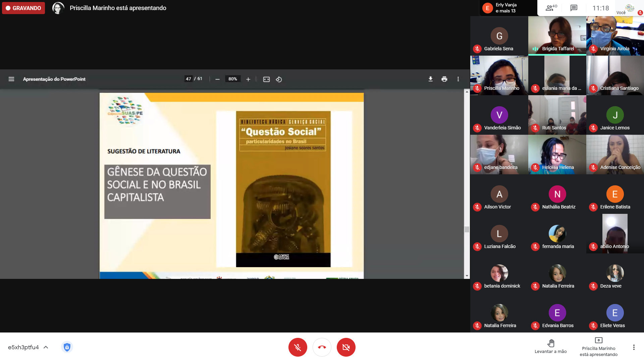
Task: Expand meeting details next to e5xh3ptfu4
Action: (46, 347)
